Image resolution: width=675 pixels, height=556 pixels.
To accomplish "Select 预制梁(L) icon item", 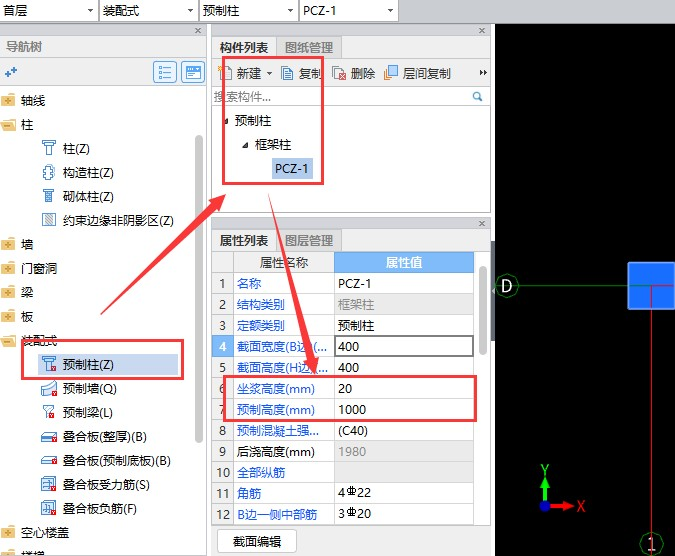I will coord(48,412).
